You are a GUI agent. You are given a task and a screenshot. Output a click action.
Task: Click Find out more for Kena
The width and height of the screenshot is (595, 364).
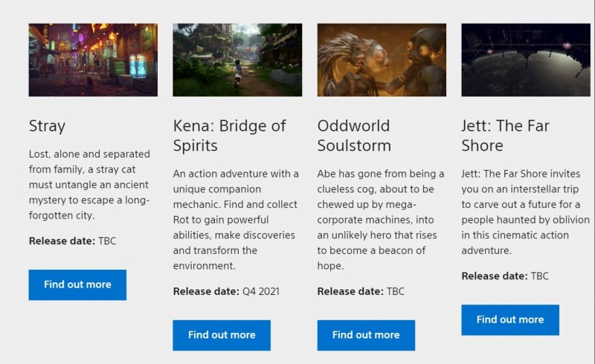click(x=222, y=335)
